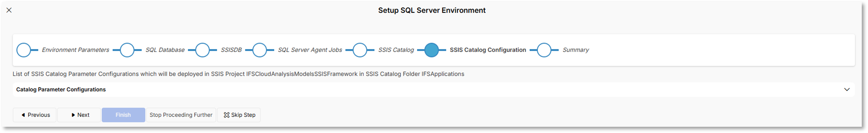Image resolution: width=868 pixels, height=133 pixels.
Task: Click the Skip Step cross icon
Action: tap(226, 115)
